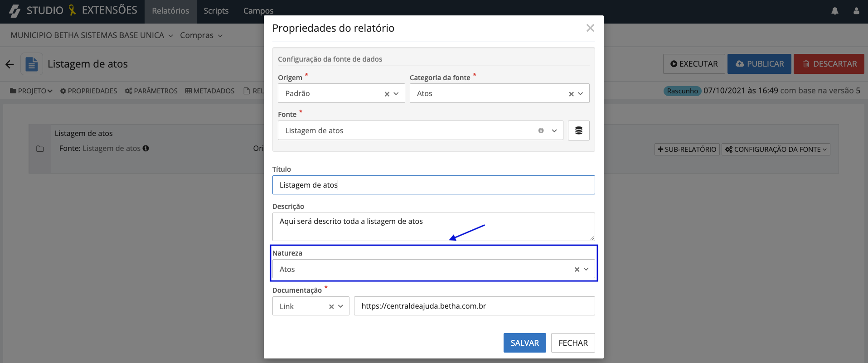Open the PROPRIEDADES toolbar item

(x=89, y=91)
